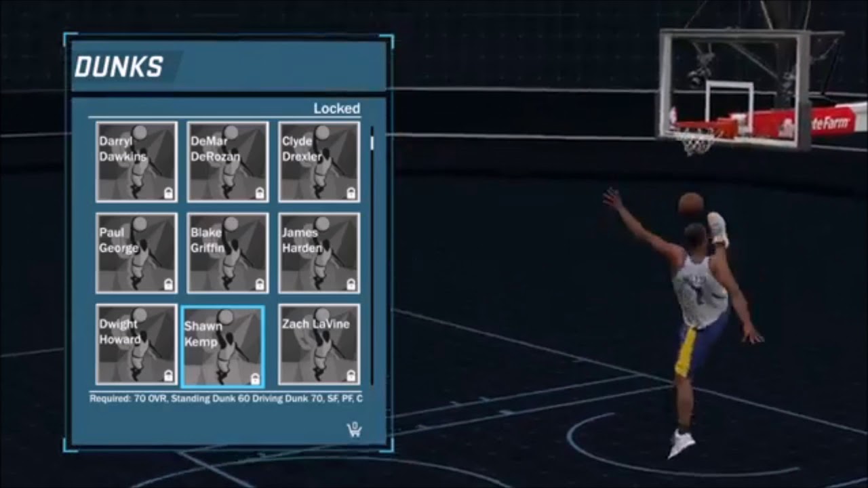Open the shopping cart icon

(354, 429)
